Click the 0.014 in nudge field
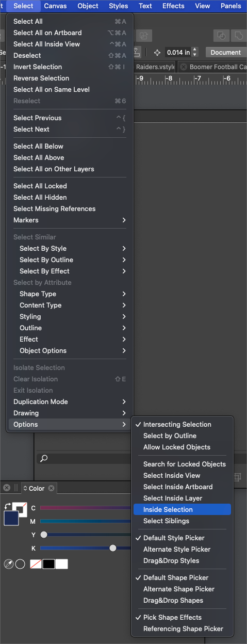247x644 pixels. (x=178, y=52)
